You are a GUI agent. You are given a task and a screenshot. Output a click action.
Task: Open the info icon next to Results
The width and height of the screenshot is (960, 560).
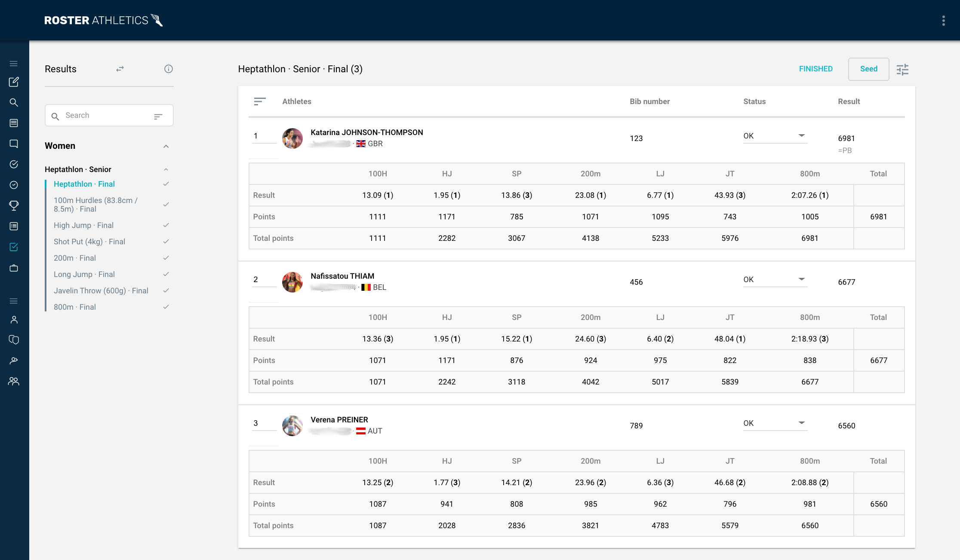coord(168,69)
